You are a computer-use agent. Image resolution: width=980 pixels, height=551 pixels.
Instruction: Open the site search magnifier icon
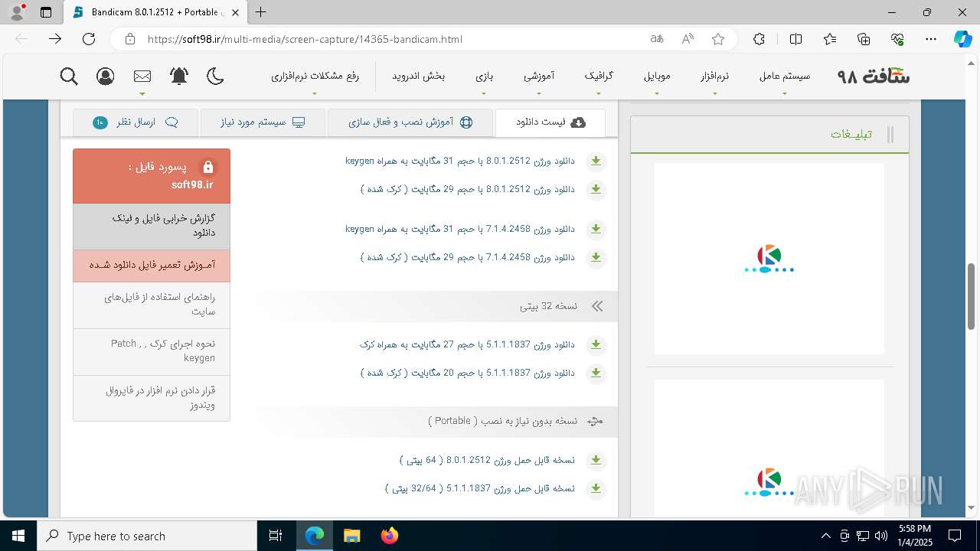tap(69, 77)
